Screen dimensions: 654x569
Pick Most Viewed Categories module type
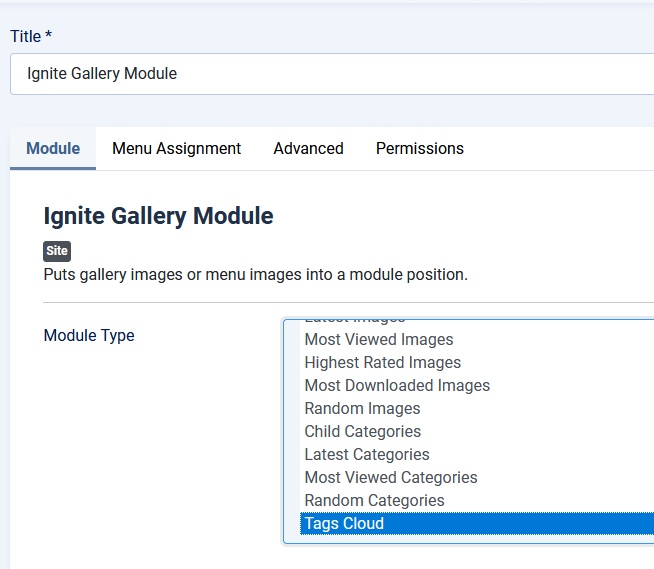[391, 478]
